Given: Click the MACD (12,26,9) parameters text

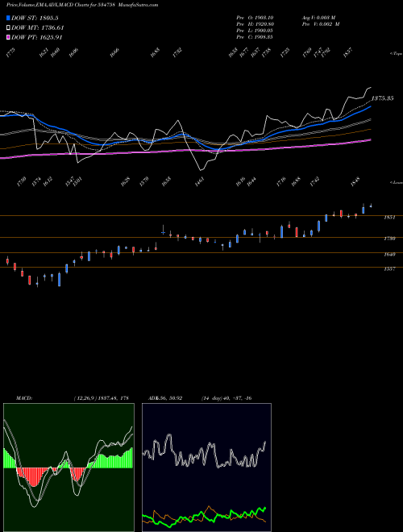Looking at the screenshot, I should coord(101,398).
